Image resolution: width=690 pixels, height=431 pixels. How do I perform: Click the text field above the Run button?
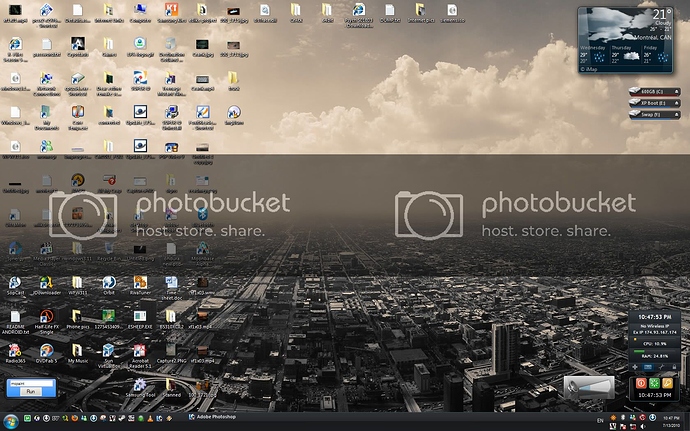coord(31,381)
